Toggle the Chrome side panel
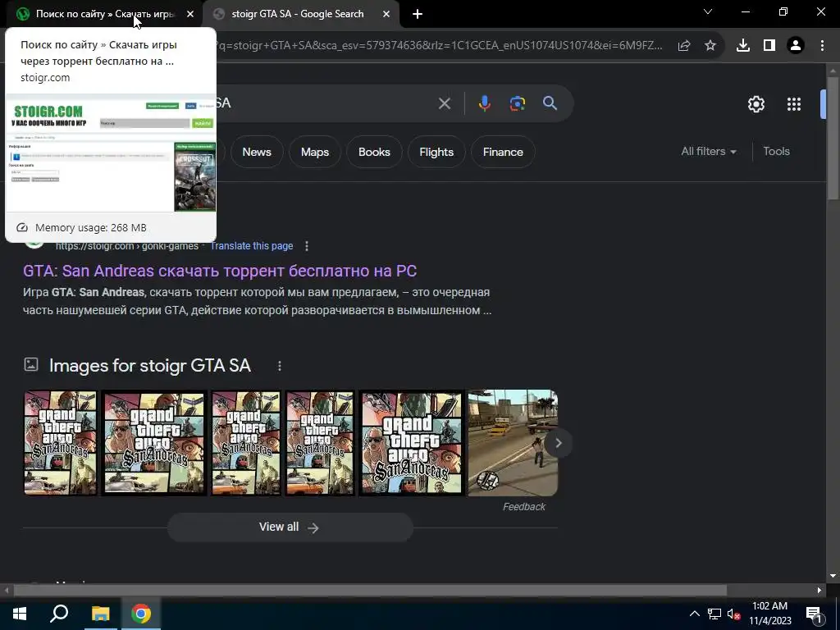 click(x=769, y=46)
